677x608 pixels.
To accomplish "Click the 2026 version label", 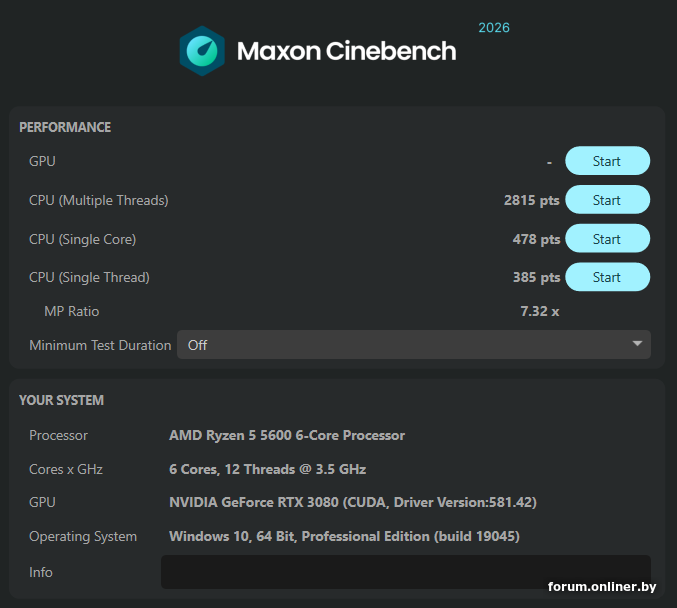I will point(494,27).
